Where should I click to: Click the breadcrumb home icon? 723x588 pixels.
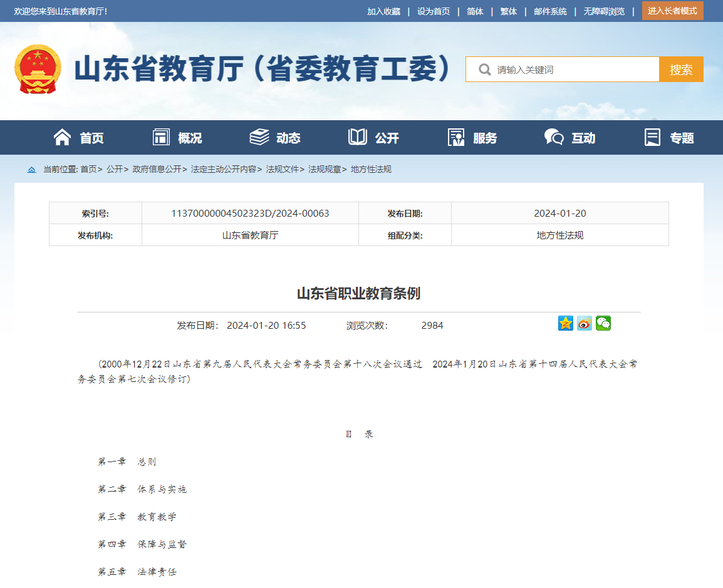[x=31, y=170]
